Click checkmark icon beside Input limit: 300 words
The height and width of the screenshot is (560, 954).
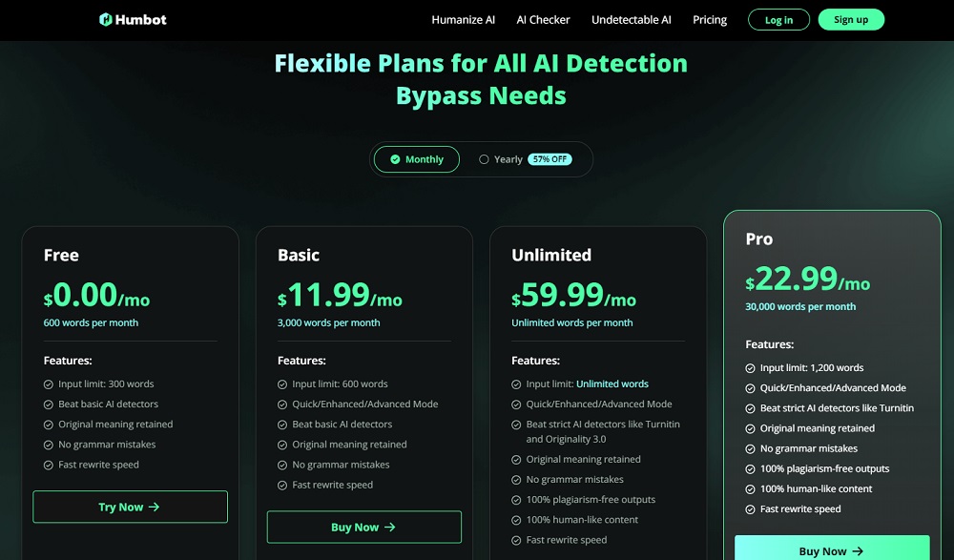pos(49,384)
